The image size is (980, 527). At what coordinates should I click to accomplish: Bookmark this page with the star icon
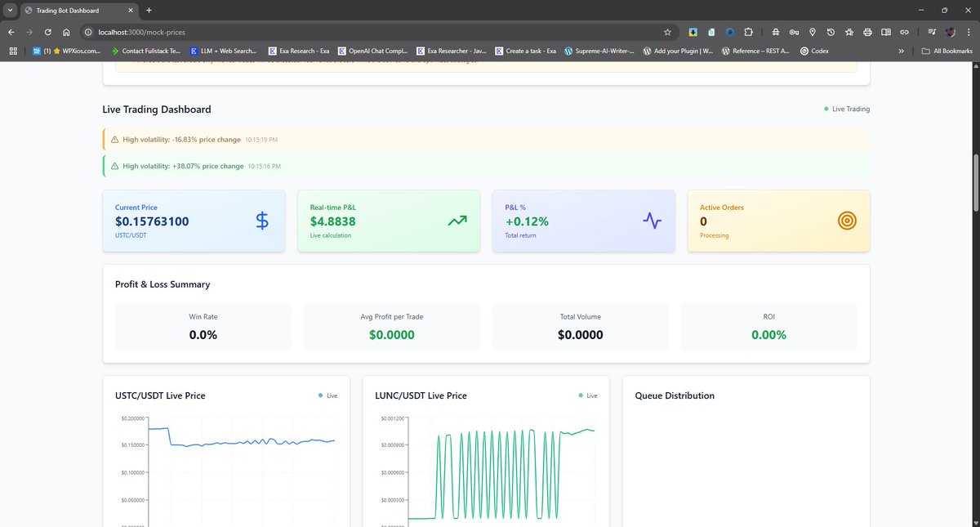click(x=667, y=32)
